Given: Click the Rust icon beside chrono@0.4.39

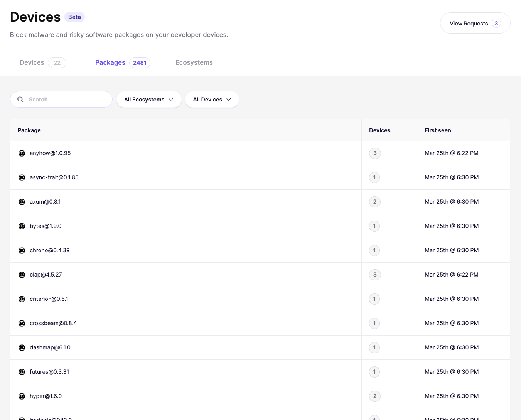Looking at the screenshot, I should [22, 250].
